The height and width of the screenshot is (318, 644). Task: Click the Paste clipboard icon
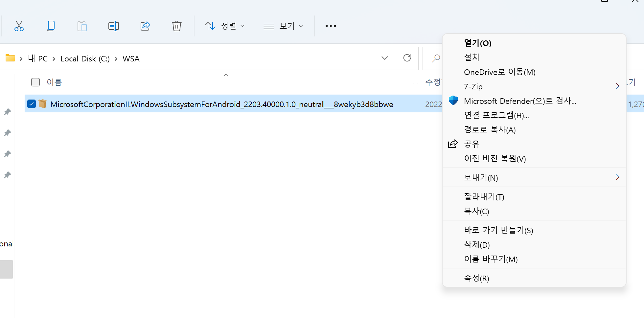point(82,26)
